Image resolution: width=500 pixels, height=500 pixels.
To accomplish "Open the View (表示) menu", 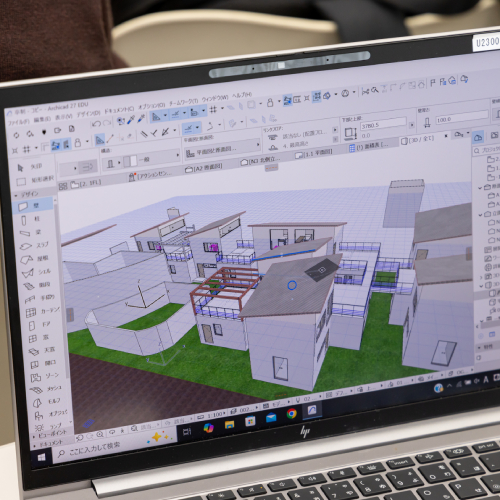I will coord(63,116).
